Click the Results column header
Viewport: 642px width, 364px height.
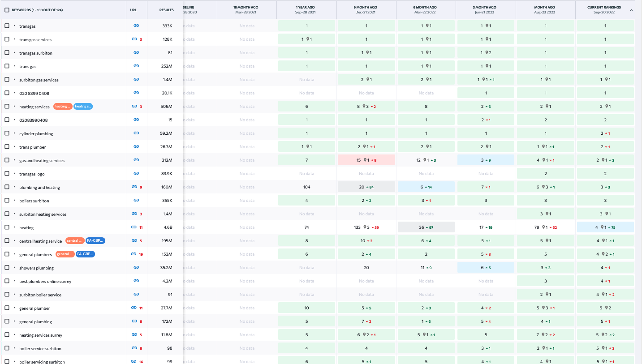[166, 10]
